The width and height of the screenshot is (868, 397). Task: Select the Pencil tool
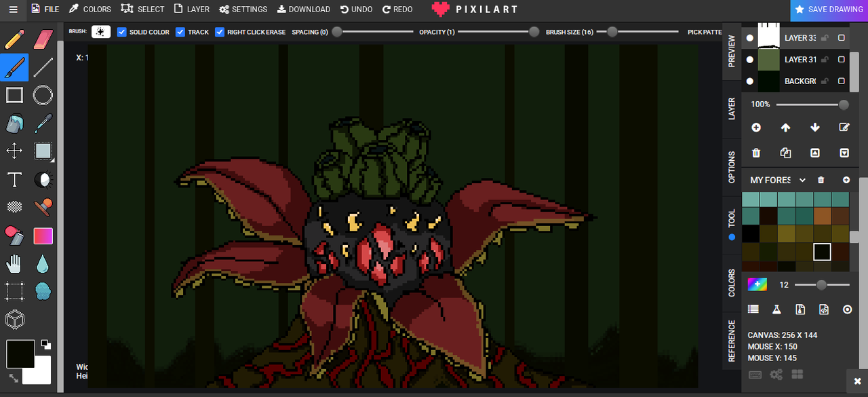(x=14, y=39)
